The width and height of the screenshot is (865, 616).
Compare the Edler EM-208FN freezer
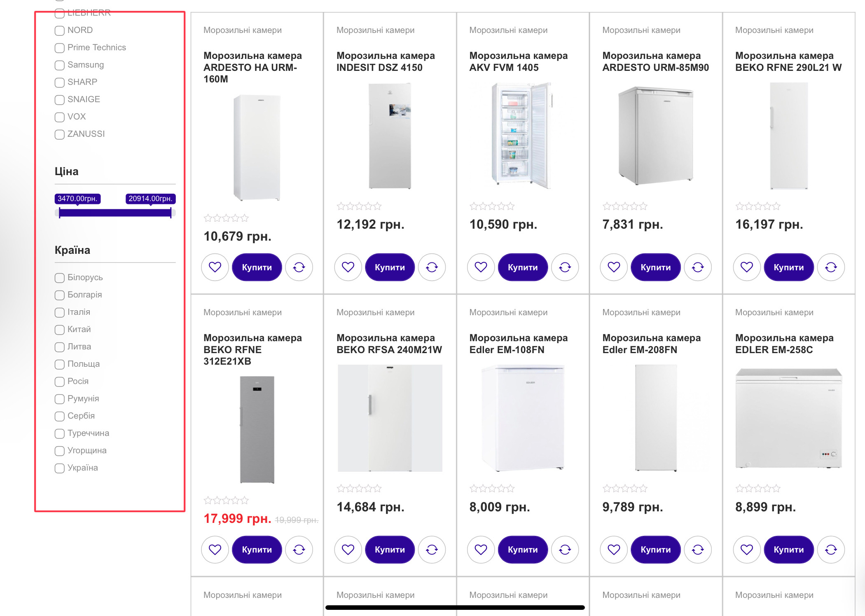click(x=698, y=550)
